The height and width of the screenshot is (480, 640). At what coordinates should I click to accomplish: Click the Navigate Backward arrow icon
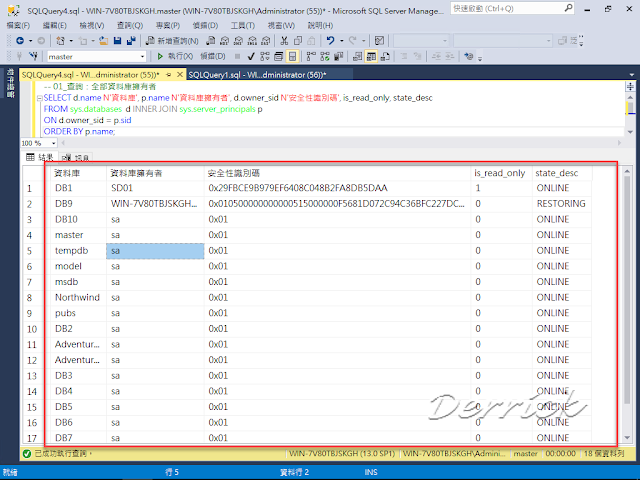(x=20, y=40)
